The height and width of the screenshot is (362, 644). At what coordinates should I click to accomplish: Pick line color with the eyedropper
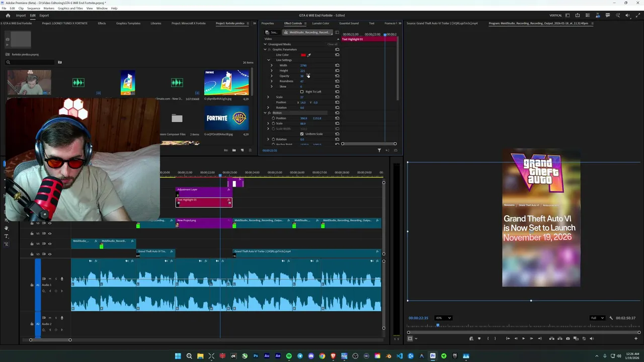[309, 55]
